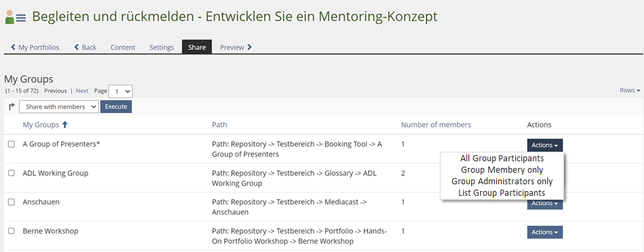644x252 pixels.
Task: Tick the A Group of Presenters checkbox
Action: click(x=12, y=144)
